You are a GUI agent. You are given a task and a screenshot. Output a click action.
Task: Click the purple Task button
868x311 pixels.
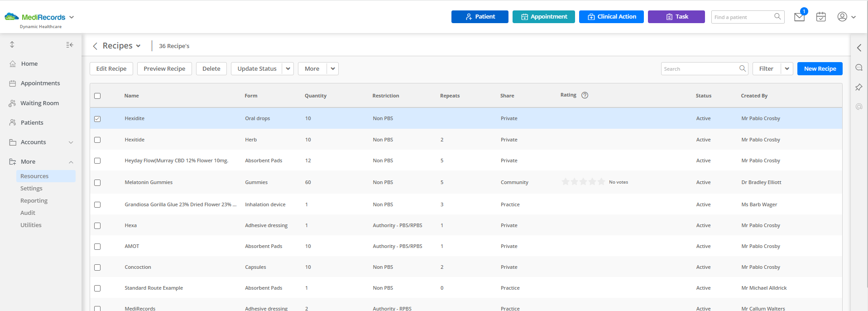coord(676,17)
